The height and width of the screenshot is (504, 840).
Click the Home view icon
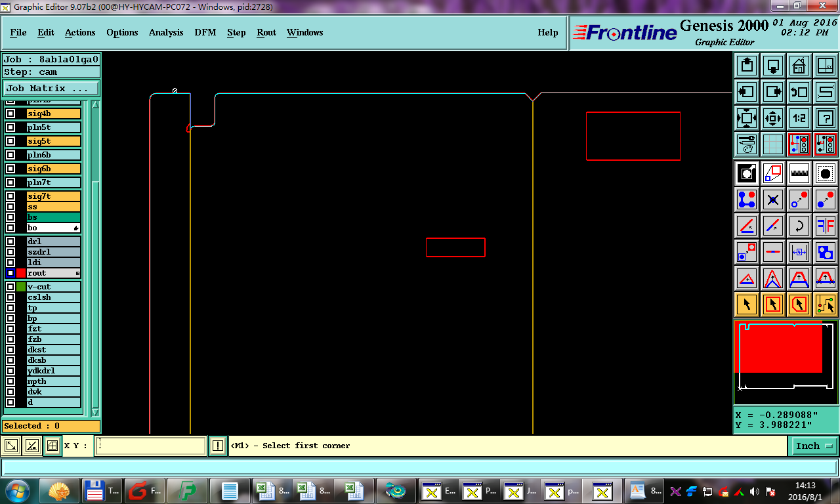point(799,66)
